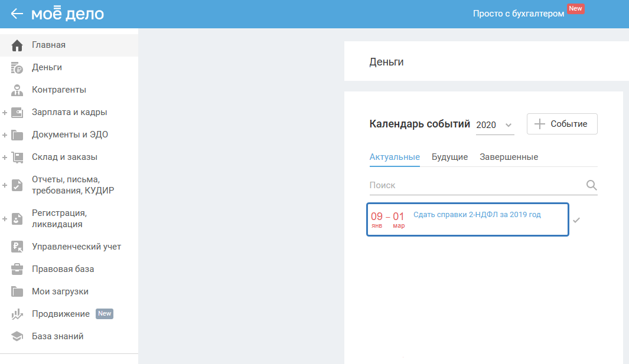Screen dimensions: 629x364
Task: Click the Поиск input field
Action: tap(472, 185)
